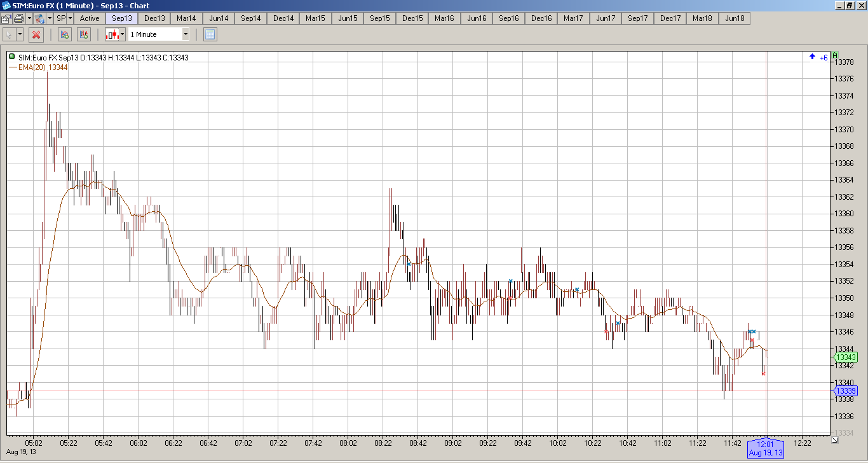
Task: Open the chart properties icon
Action: (x=6, y=18)
